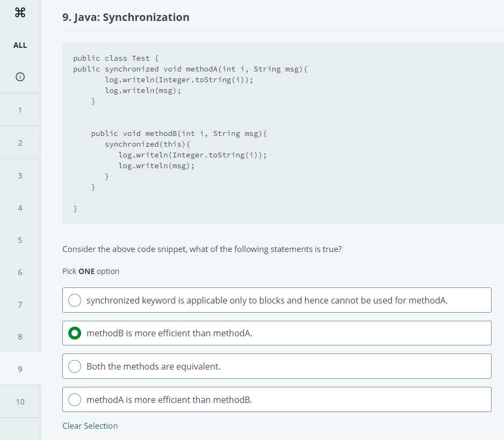504x440 pixels.
Task: Click the 'public class Test {' code line
Action: pyautogui.click(x=116, y=59)
